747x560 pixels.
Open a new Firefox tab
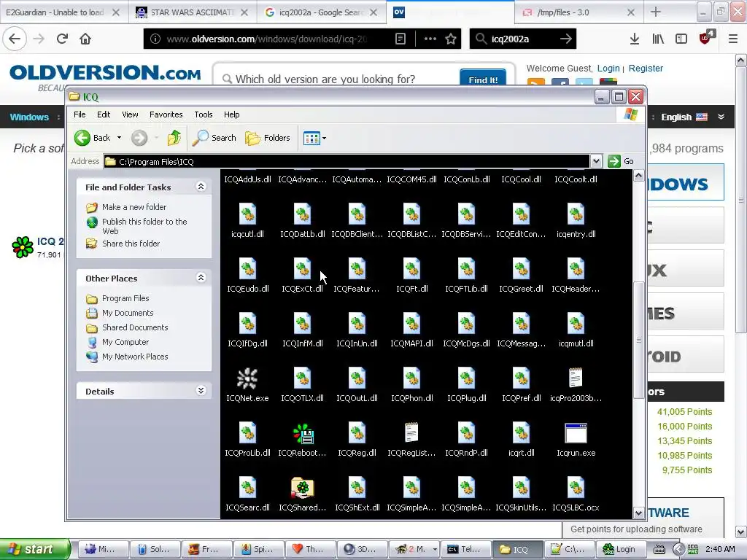pyautogui.click(x=656, y=12)
